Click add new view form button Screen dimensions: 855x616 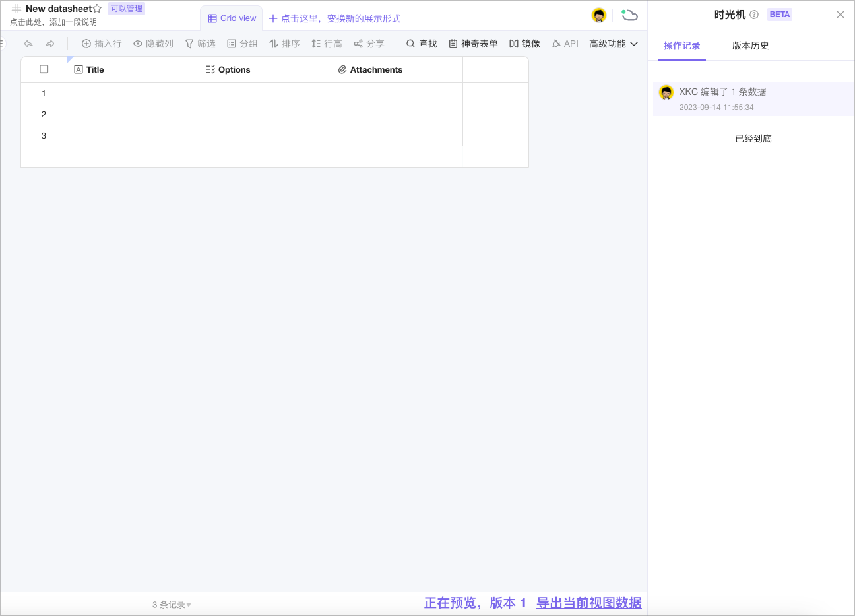tap(334, 18)
